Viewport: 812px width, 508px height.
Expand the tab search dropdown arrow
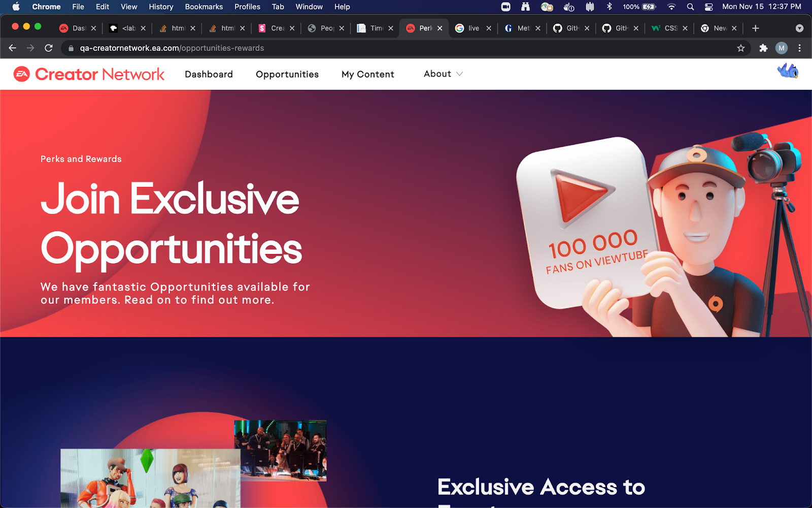pos(799,28)
